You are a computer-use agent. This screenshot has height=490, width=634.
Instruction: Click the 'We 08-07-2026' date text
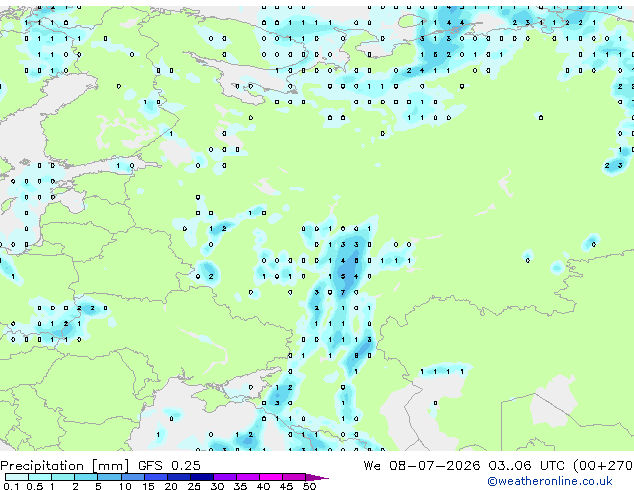422,465
